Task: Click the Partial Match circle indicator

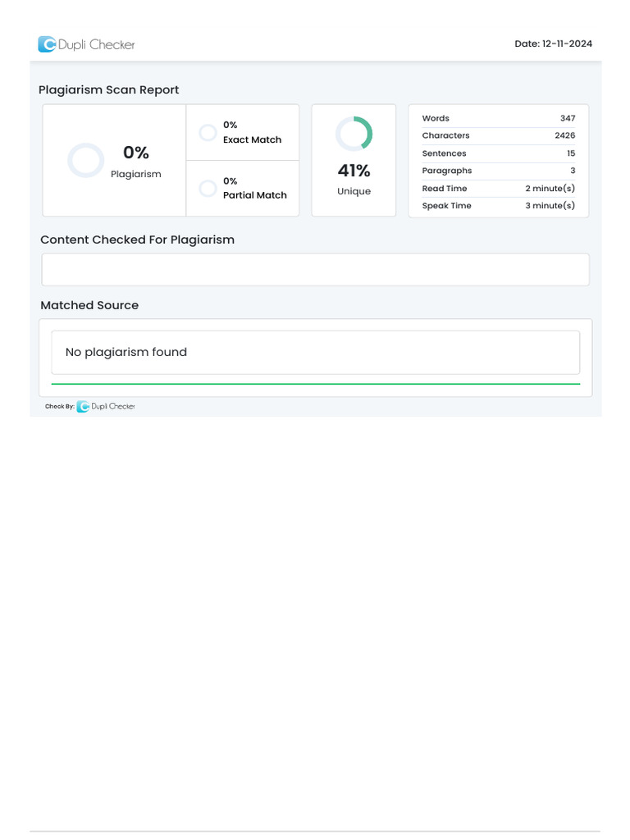Action: point(208,188)
